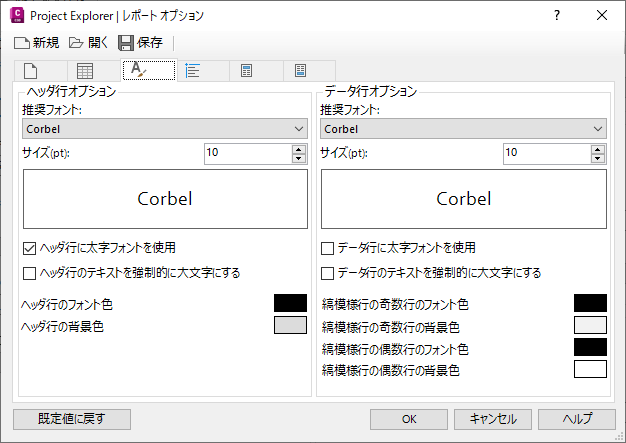Switch to the table grid icon tab
The width and height of the screenshot is (626, 443).
(x=85, y=70)
